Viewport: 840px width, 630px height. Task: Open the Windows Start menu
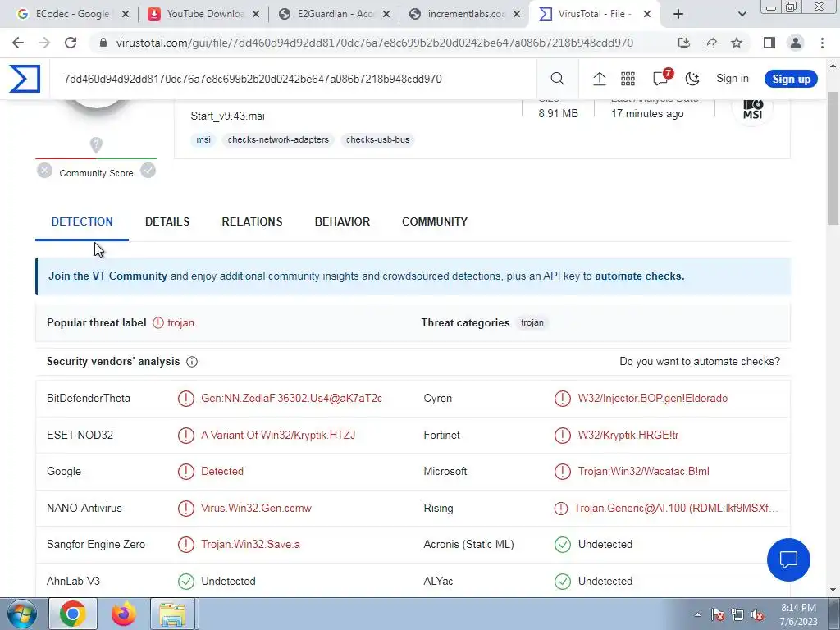(x=21, y=614)
